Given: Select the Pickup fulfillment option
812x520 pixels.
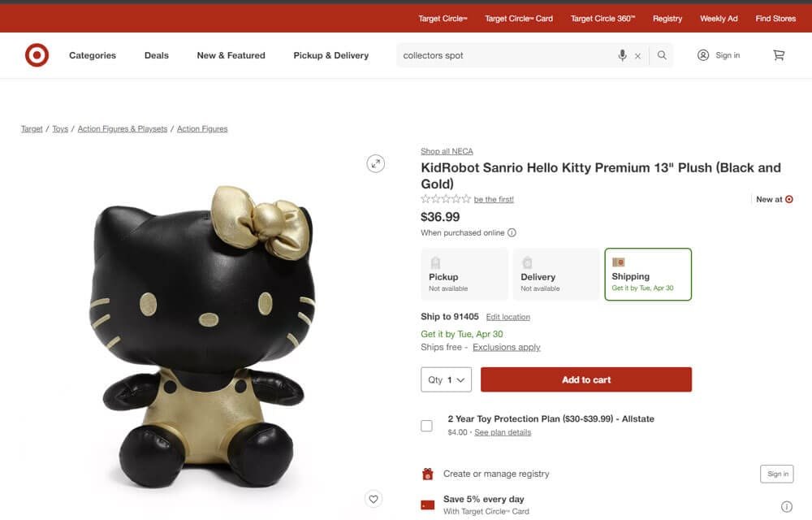Looking at the screenshot, I should pyautogui.click(x=464, y=274).
